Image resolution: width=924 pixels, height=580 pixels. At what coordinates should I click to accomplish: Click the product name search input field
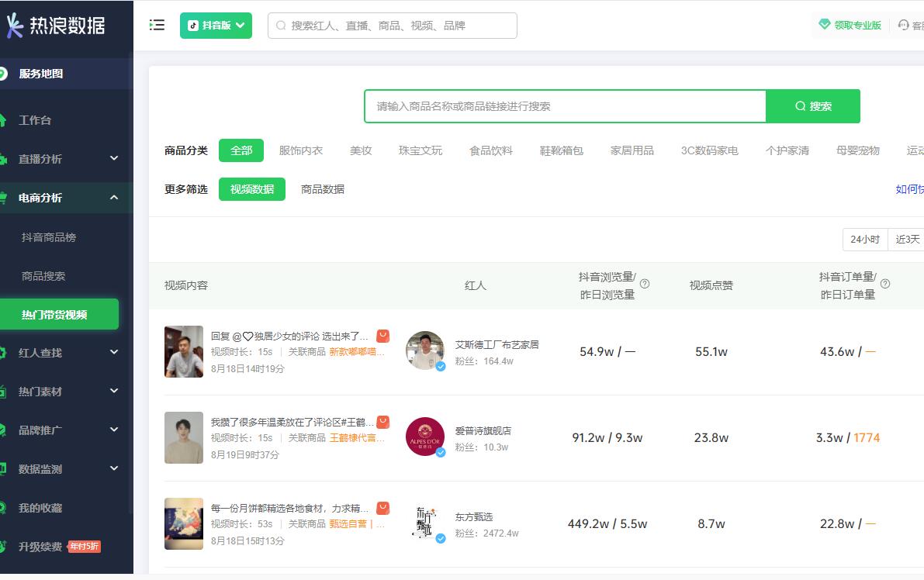tap(565, 106)
